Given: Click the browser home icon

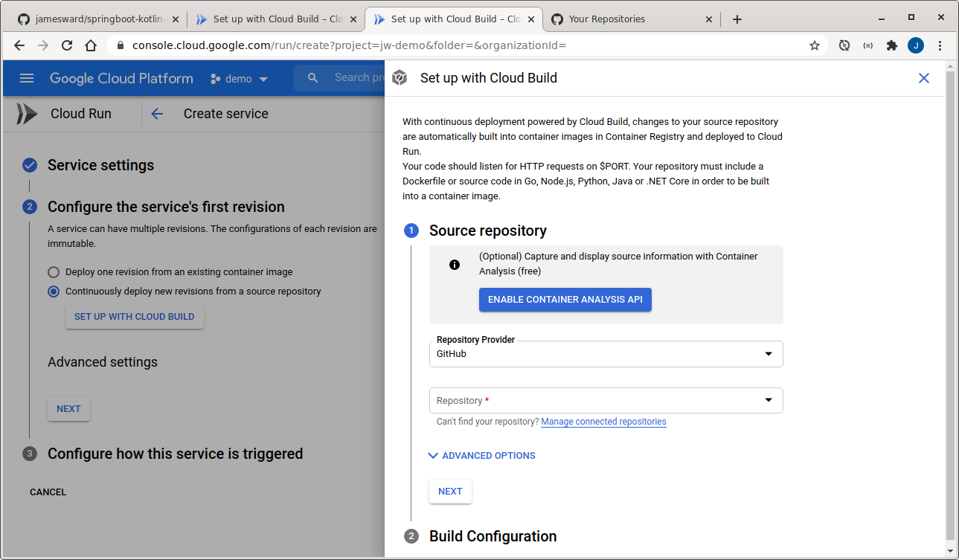Looking at the screenshot, I should coord(91,45).
